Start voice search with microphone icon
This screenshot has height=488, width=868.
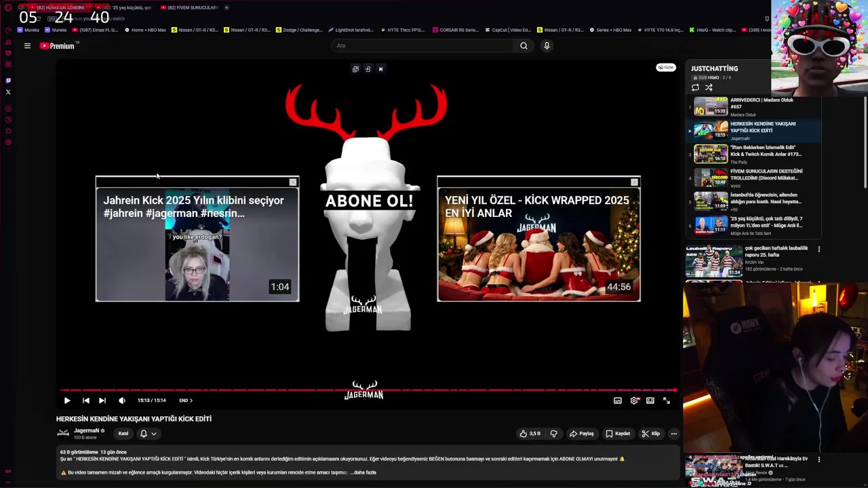pos(547,45)
